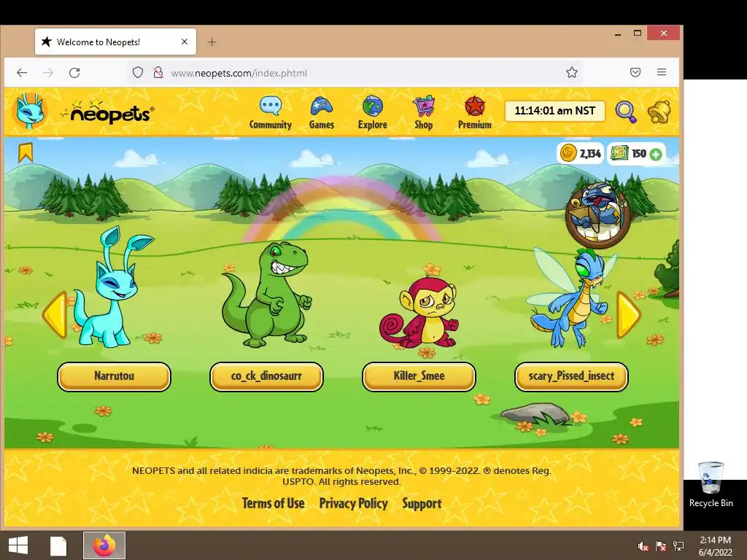Open the Terms of Use link
Viewport: 747px width, 560px height.
(x=273, y=503)
